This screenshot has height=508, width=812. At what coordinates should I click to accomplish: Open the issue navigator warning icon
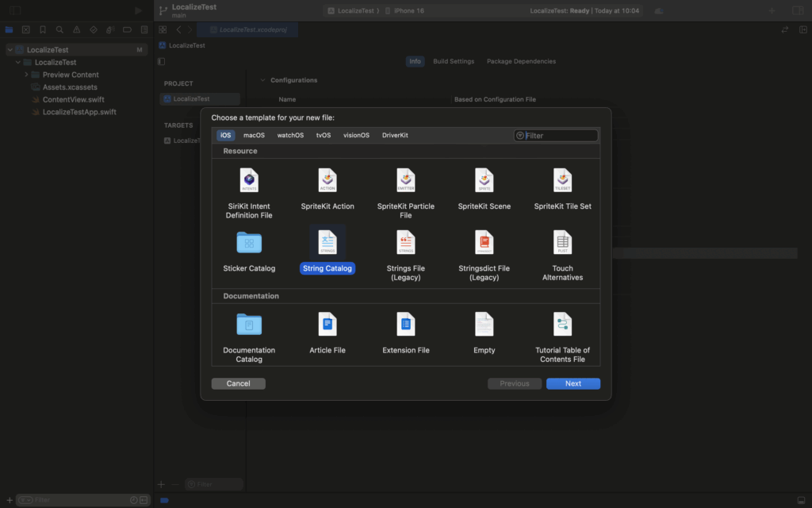coord(77,29)
